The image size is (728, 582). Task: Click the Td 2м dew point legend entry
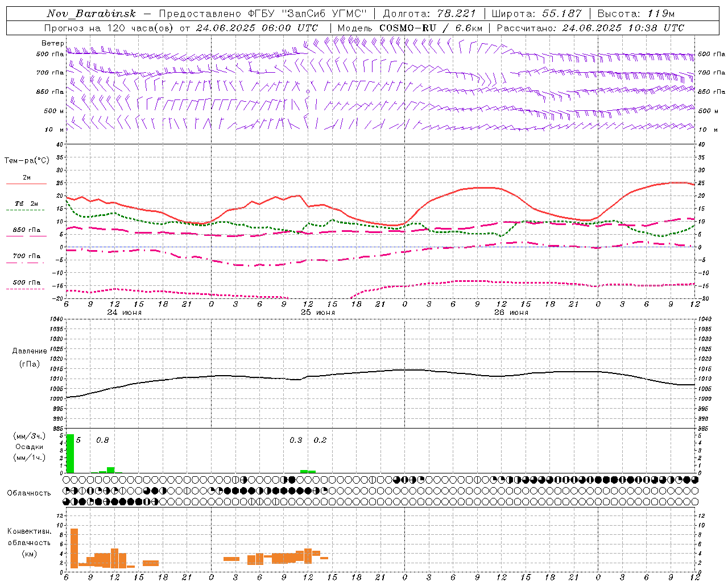[26, 206]
